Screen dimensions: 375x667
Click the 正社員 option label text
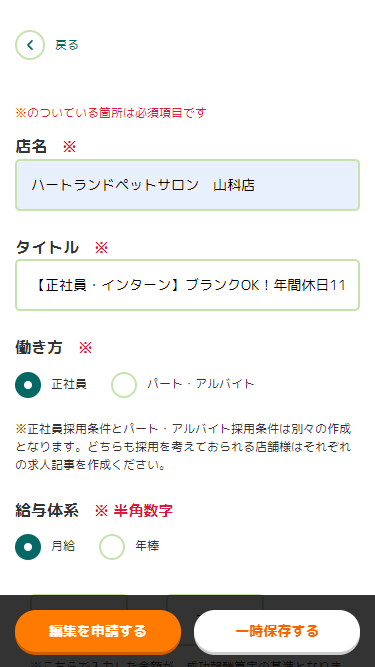click(69, 384)
